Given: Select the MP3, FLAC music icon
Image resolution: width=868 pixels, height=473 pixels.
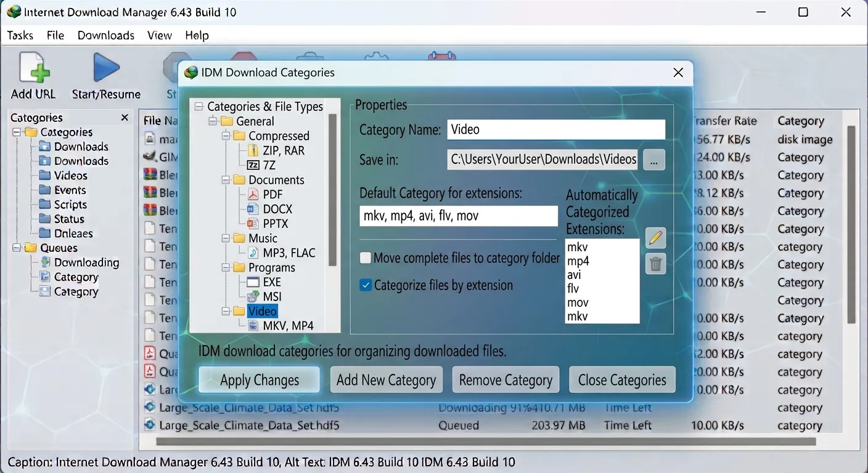Looking at the screenshot, I should 253,253.
